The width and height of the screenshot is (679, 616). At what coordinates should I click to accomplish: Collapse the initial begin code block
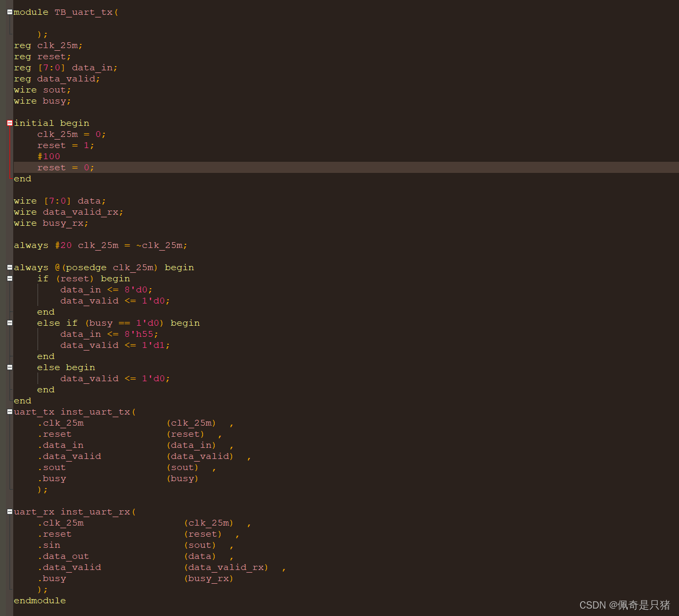pos(8,123)
